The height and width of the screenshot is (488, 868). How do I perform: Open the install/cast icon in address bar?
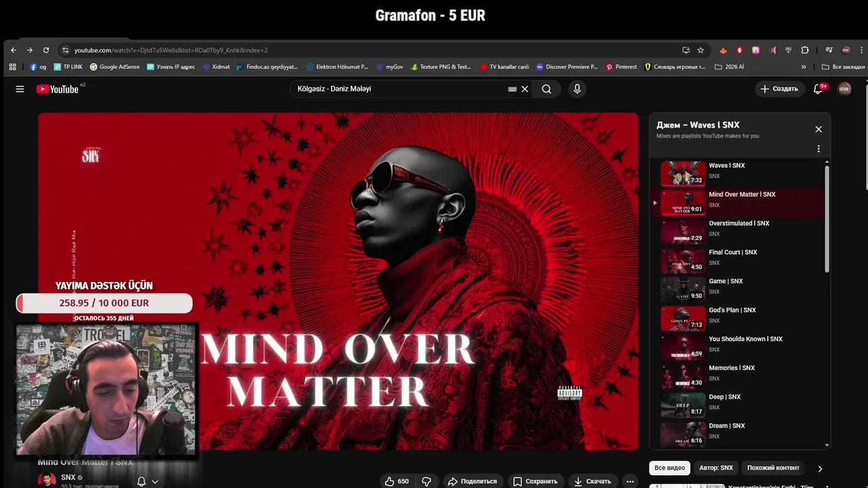tap(686, 50)
